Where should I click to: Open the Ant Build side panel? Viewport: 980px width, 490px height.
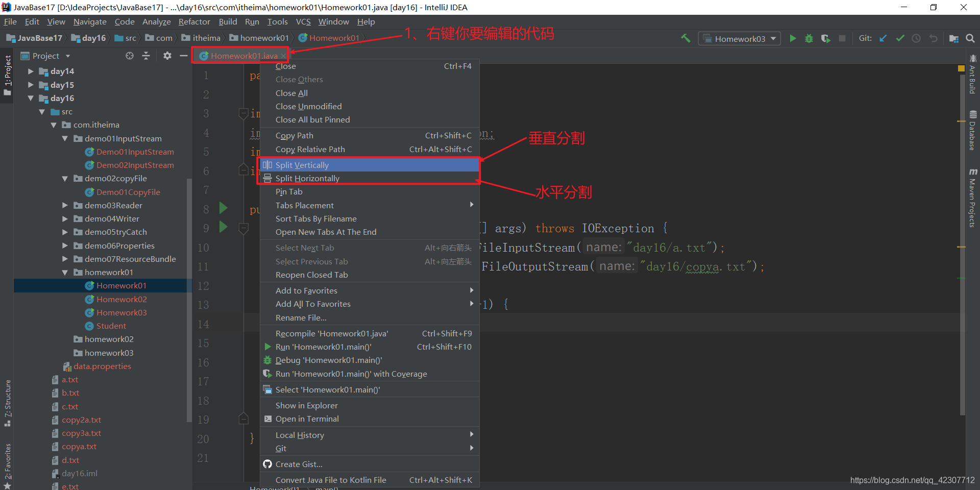pyautogui.click(x=973, y=75)
